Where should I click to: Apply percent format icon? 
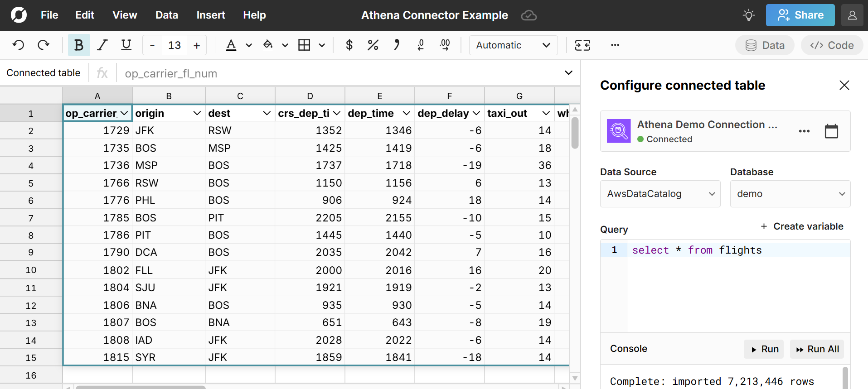coord(373,45)
